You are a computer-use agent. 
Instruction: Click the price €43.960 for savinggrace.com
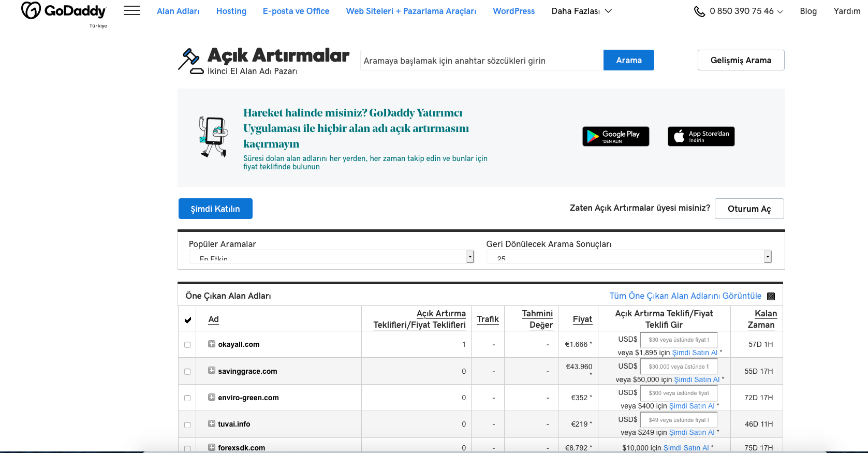[x=579, y=367]
